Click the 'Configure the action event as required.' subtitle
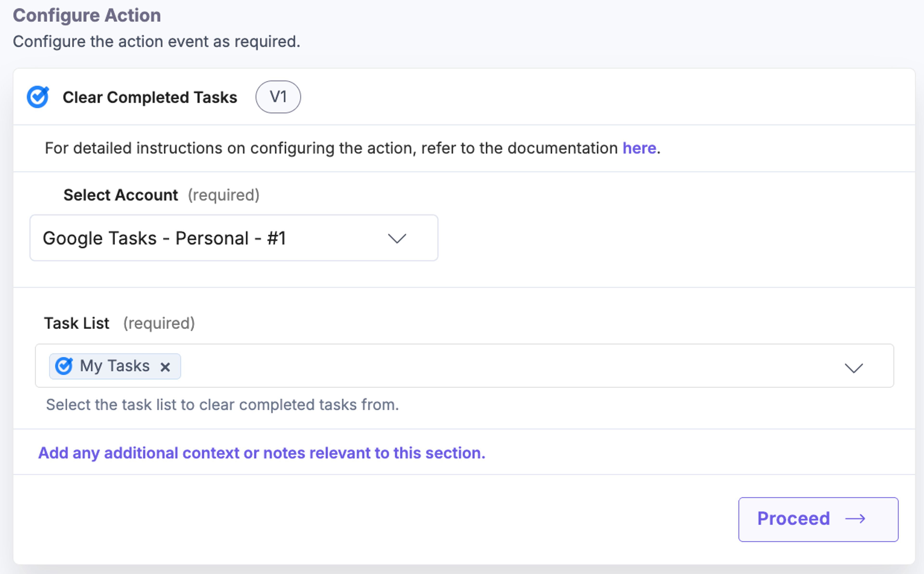Screen dimensions: 924x574 click(x=156, y=41)
